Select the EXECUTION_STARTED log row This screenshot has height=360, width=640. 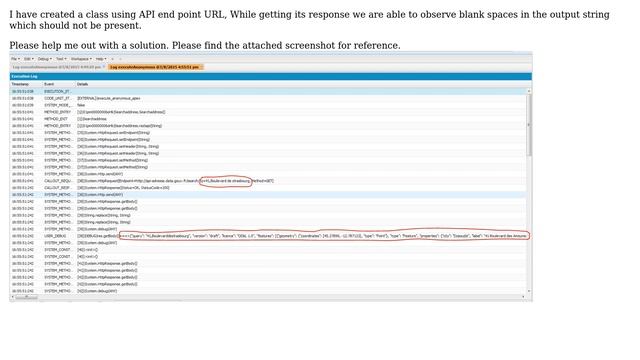tap(268, 91)
